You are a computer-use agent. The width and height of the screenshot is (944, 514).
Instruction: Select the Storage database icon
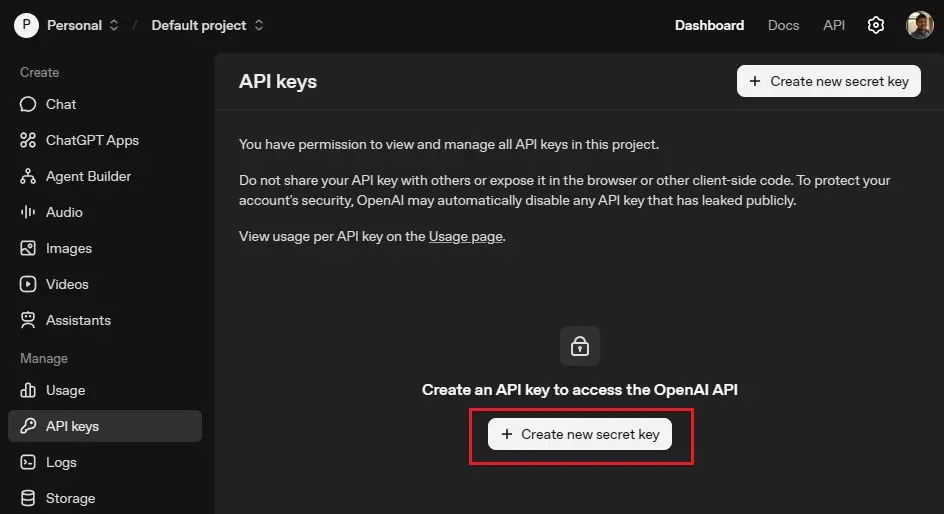(28, 498)
